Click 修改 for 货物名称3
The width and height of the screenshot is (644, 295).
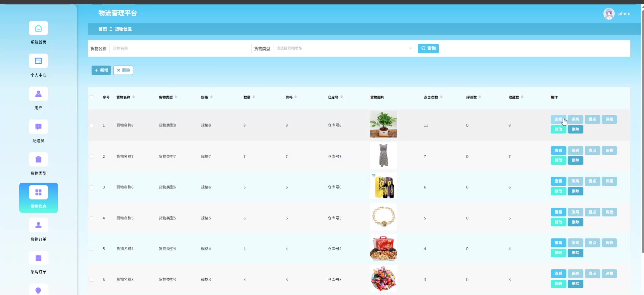tap(558, 284)
